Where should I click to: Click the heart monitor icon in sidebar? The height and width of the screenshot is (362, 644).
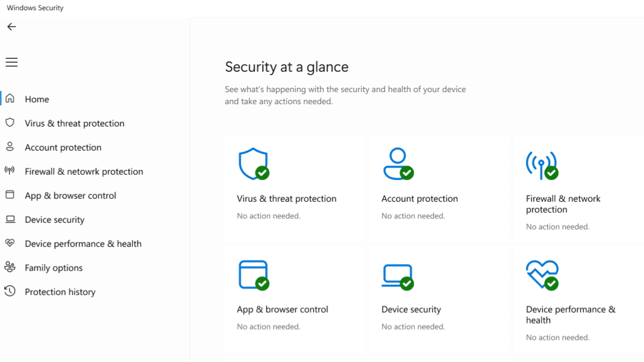tap(10, 243)
